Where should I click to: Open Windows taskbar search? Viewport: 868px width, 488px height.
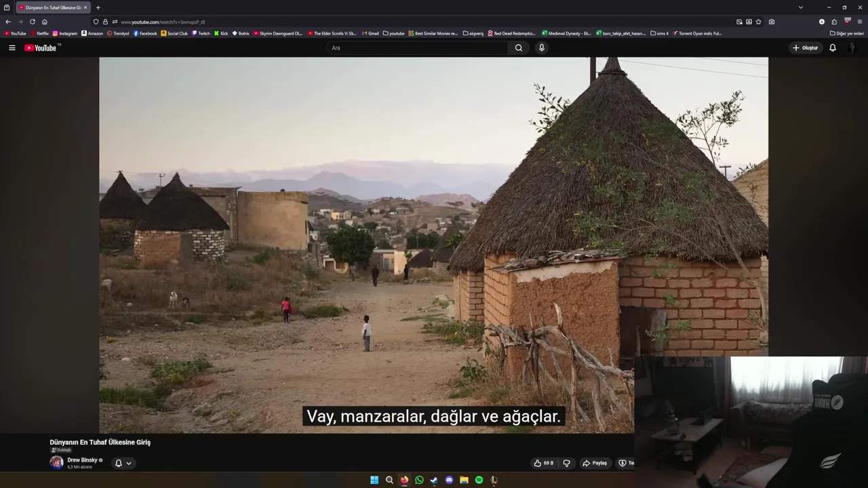389,480
